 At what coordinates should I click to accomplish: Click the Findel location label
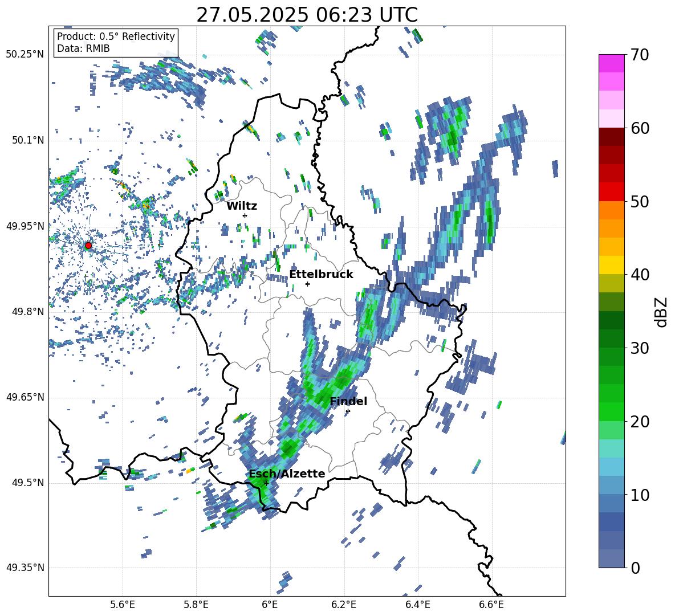pyautogui.click(x=348, y=401)
